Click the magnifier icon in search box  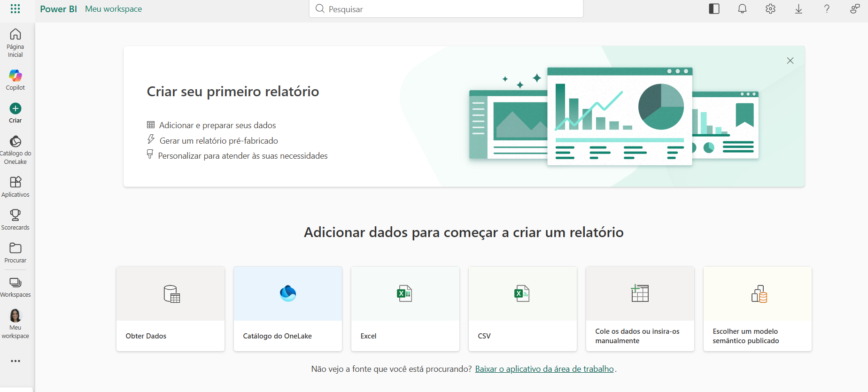[x=320, y=8]
